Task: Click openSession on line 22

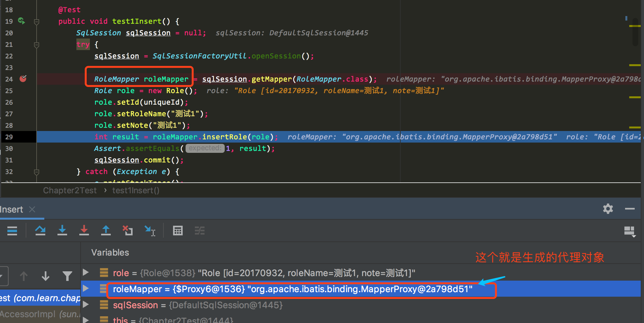Action: coord(276,56)
